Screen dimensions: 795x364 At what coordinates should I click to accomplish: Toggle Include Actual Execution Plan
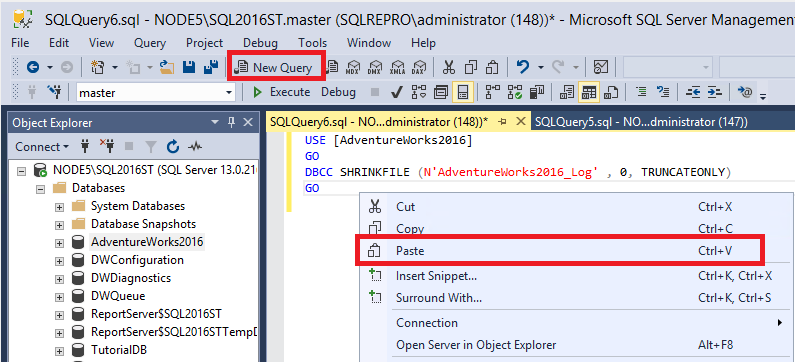point(493,92)
